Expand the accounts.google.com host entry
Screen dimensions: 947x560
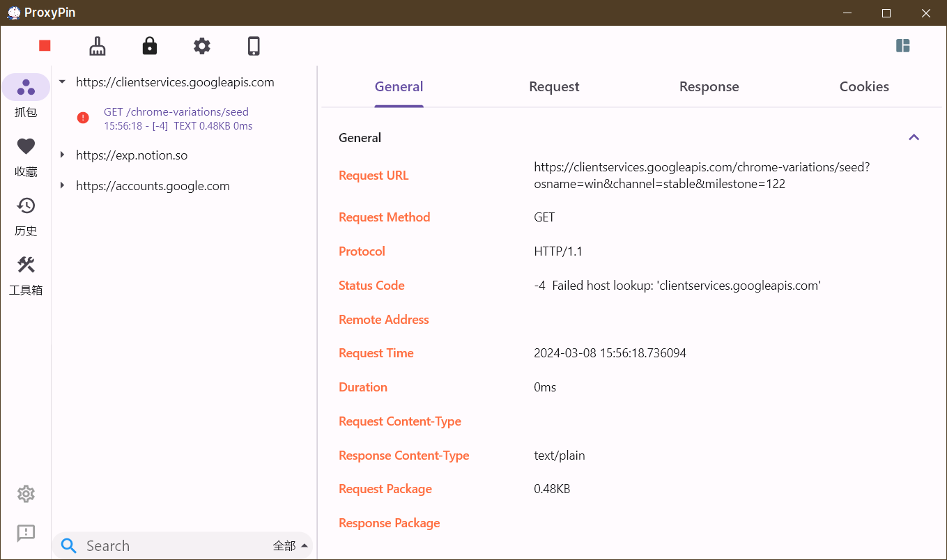click(63, 186)
